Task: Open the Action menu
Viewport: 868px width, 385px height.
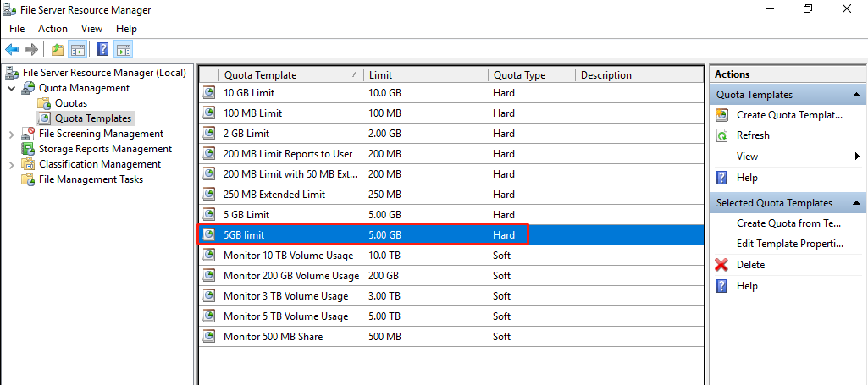Action: point(53,29)
